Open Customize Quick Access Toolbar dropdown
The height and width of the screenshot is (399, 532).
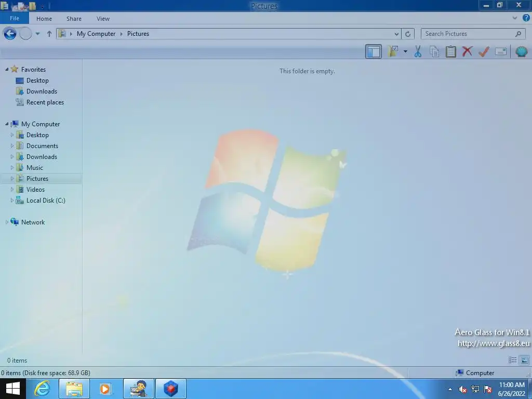click(43, 6)
